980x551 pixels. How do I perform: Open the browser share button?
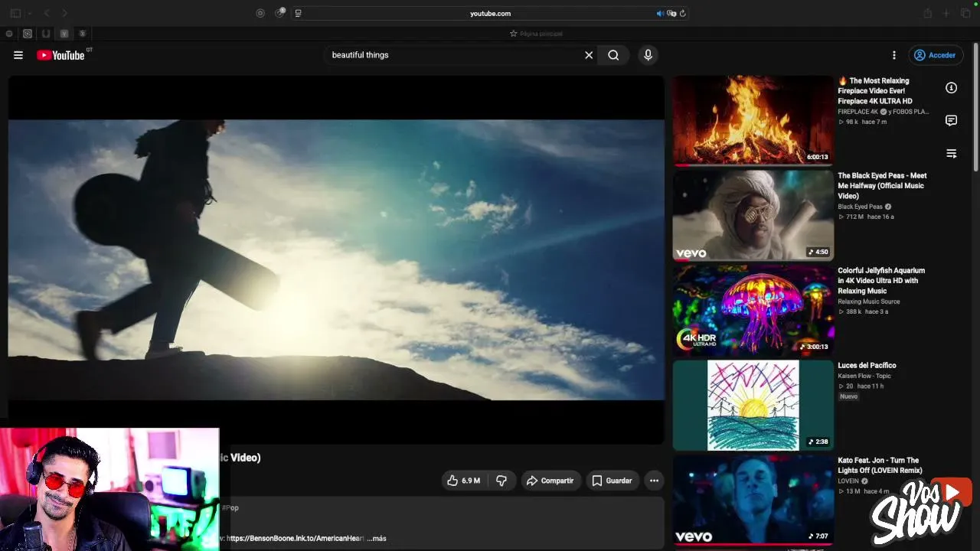click(928, 13)
